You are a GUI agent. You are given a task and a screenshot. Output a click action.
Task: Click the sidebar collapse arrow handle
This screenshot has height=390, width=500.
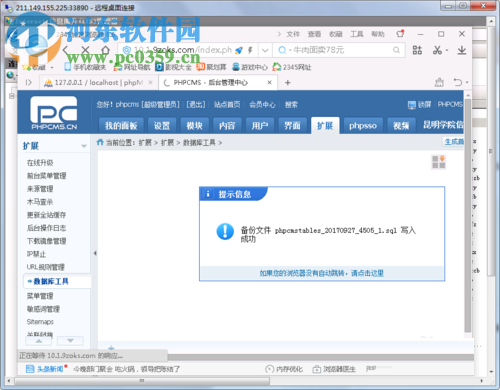[95, 253]
